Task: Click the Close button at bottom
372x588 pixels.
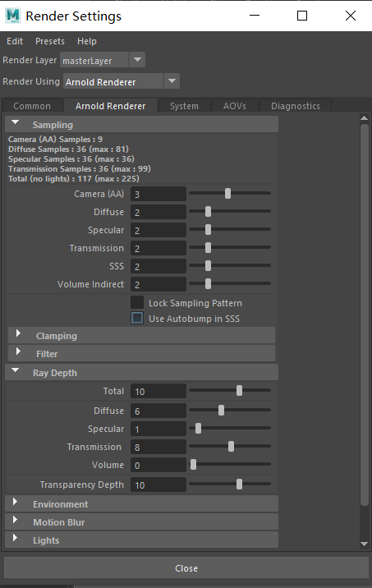Action: tap(186, 568)
